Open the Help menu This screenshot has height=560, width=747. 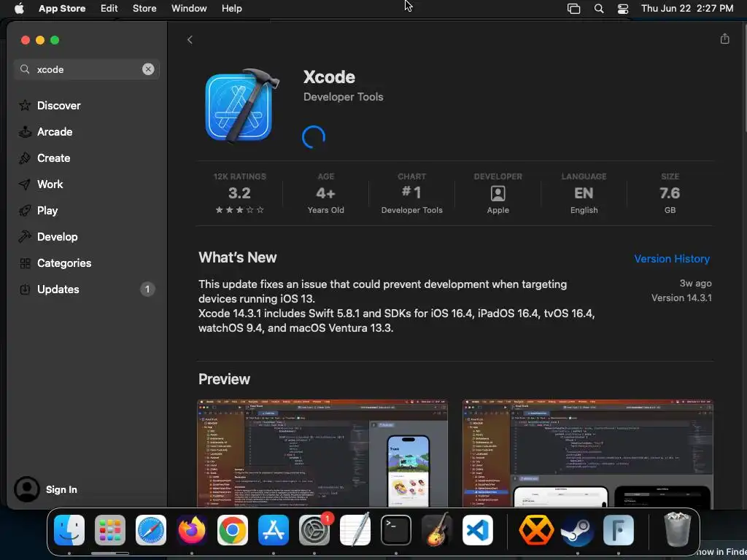pyautogui.click(x=231, y=8)
